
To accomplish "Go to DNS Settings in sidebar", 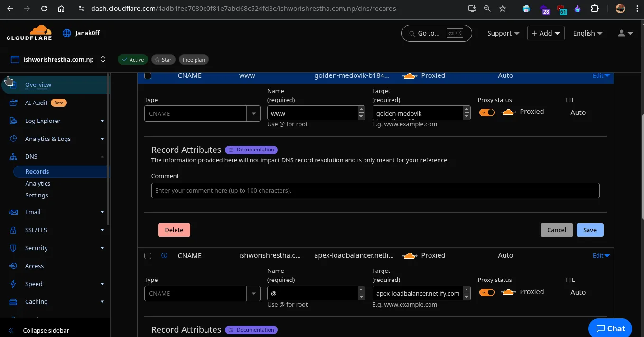I will click(x=37, y=196).
